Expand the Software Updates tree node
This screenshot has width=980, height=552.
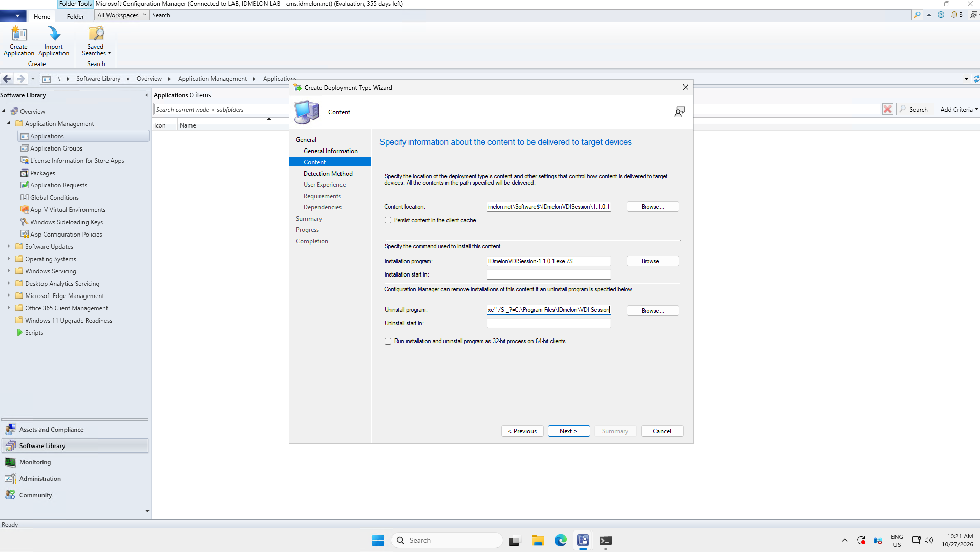9,246
